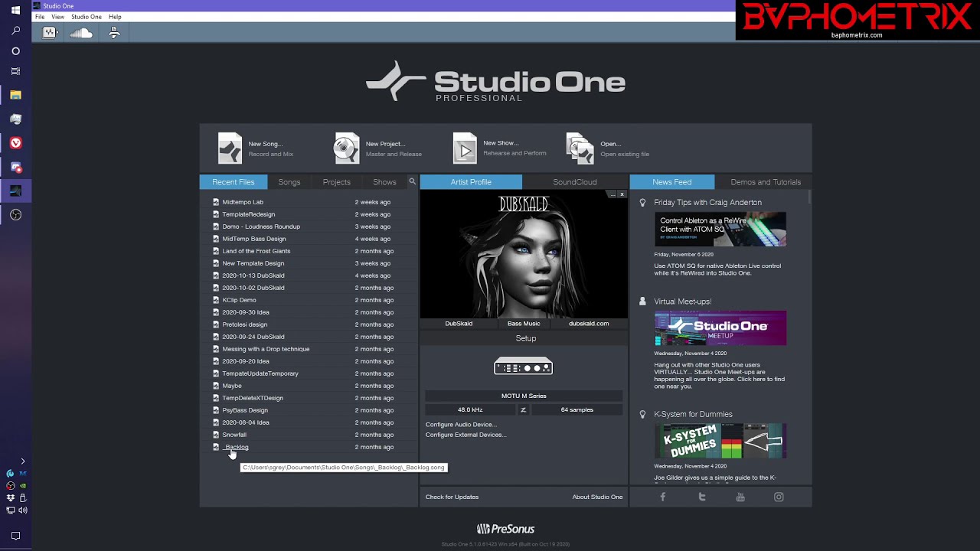This screenshot has width=980, height=551.
Task: Click the MOTU M Series device name
Action: click(524, 396)
